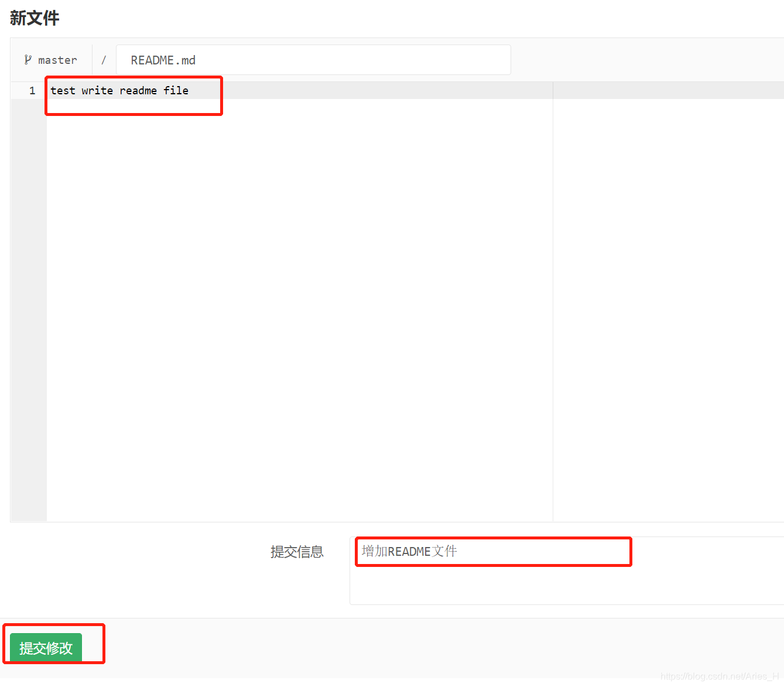Screen dimensions: 784x687
Task: Focus the commit message textarea
Action: [567, 570]
